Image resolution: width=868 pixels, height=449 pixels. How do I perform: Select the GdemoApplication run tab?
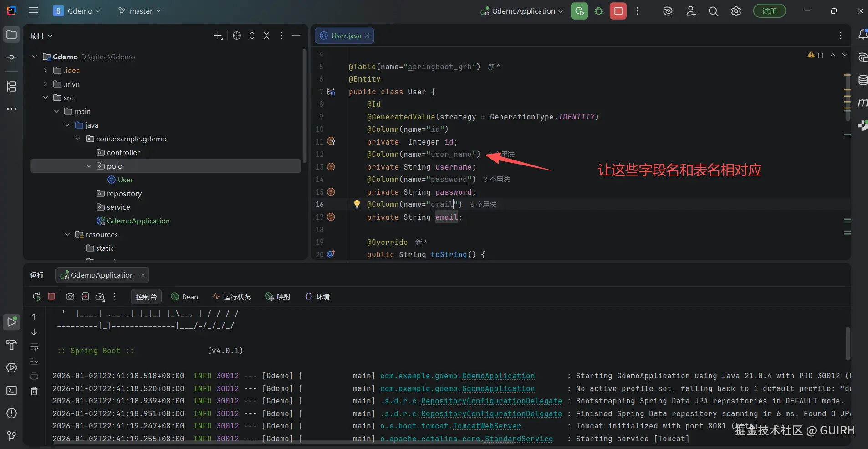(x=102, y=275)
